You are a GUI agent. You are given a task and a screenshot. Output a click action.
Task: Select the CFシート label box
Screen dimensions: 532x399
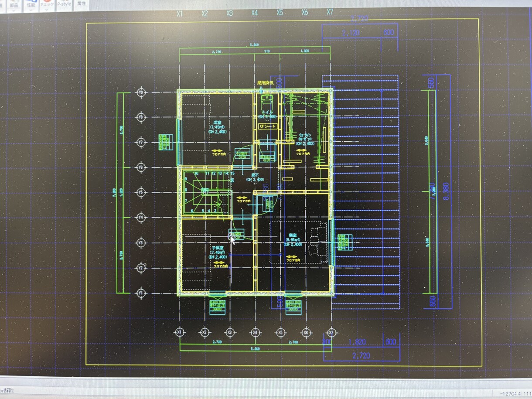tap(268, 126)
